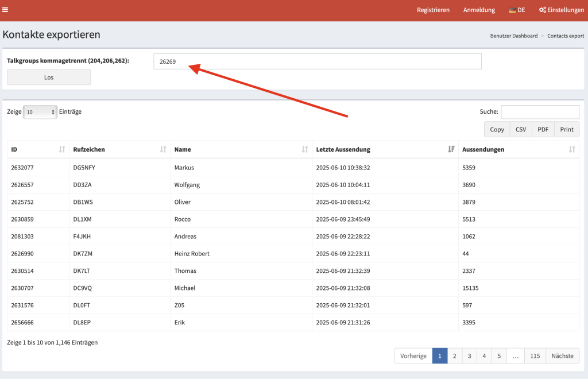The height and width of the screenshot is (379, 588).
Task: Select callsign cell DC9VQ
Action: 83,288
